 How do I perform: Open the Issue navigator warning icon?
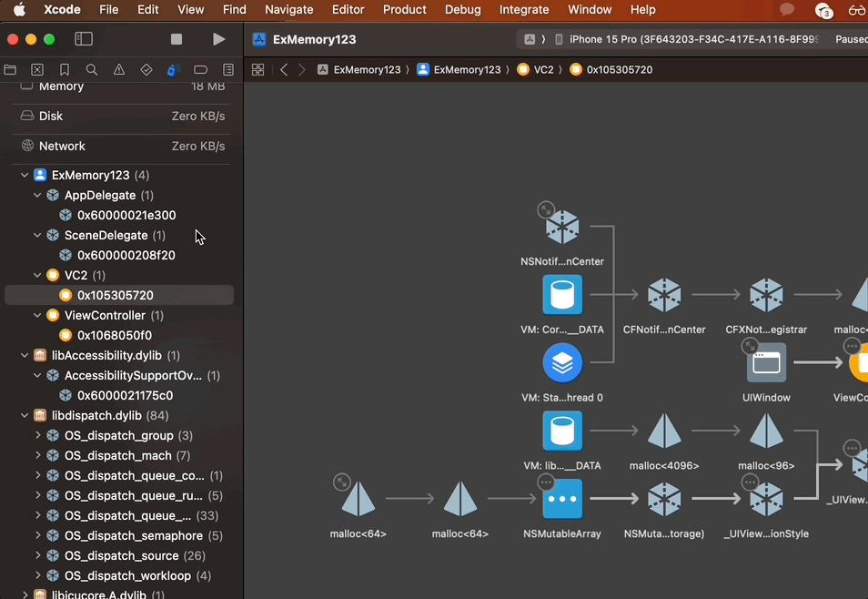pos(119,70)
